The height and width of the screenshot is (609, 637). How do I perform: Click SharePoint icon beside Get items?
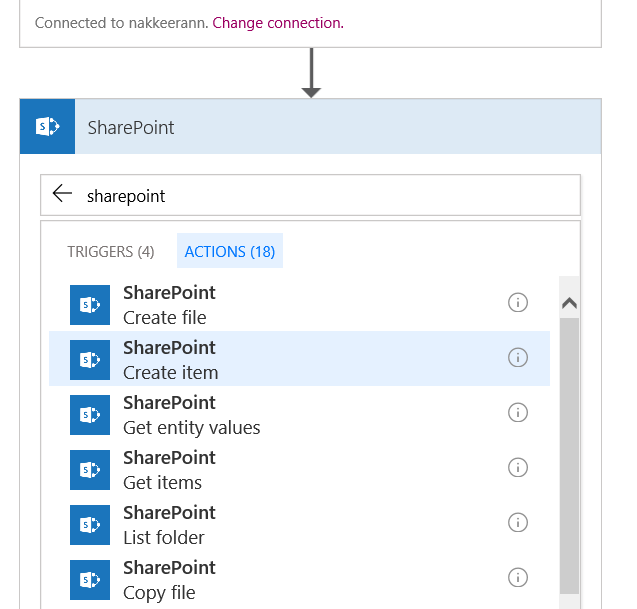89,470
